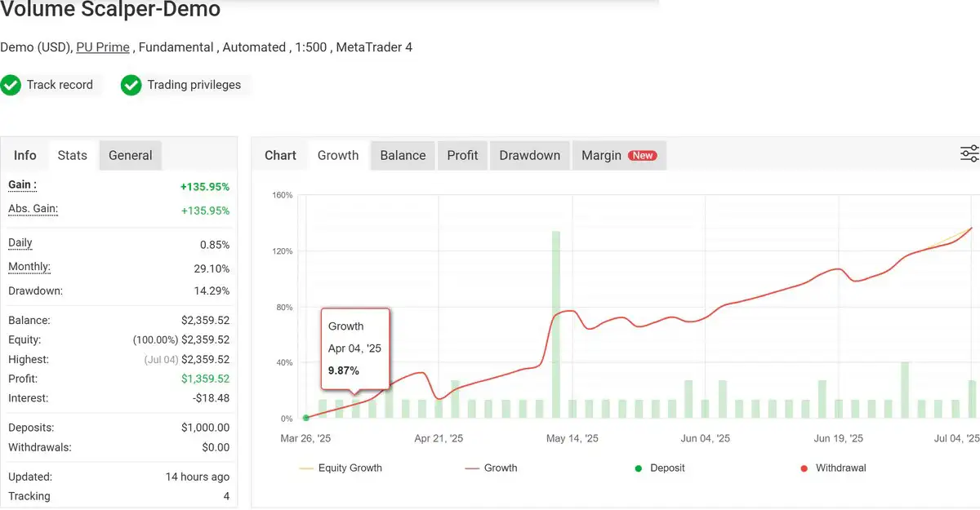Select the Growth chart tab
The height and width of the screenshot is (510, 980).
[338, 155]
